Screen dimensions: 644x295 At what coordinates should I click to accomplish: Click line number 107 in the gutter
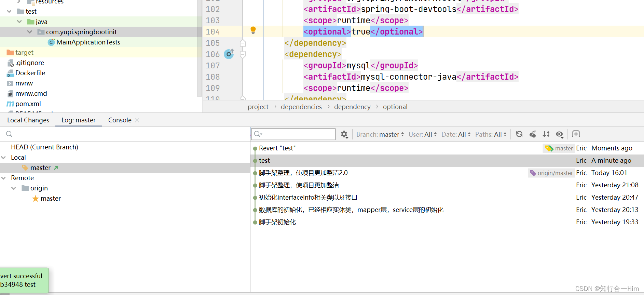click(213, 66)
